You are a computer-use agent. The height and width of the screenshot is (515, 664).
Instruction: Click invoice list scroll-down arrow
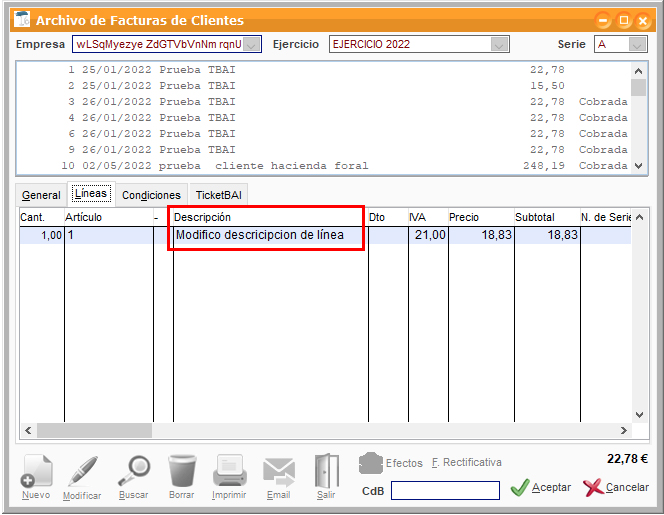(x=639, y=166)
